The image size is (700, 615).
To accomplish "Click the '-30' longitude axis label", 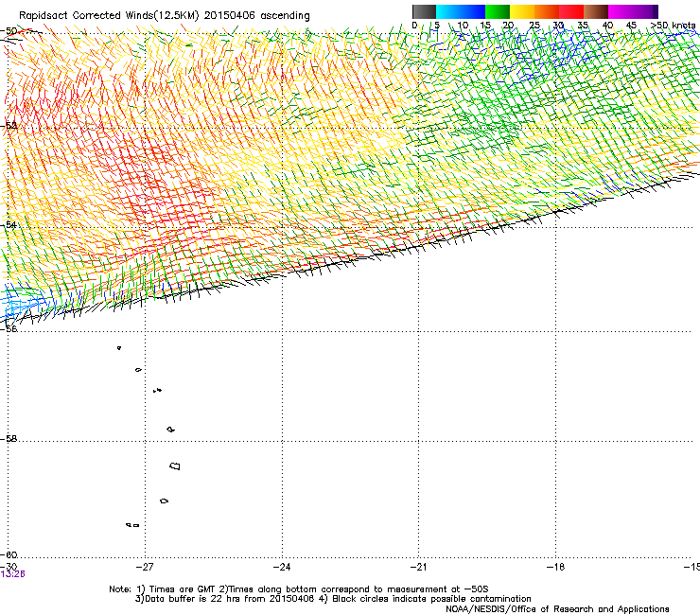I will (x=9, y=567).
